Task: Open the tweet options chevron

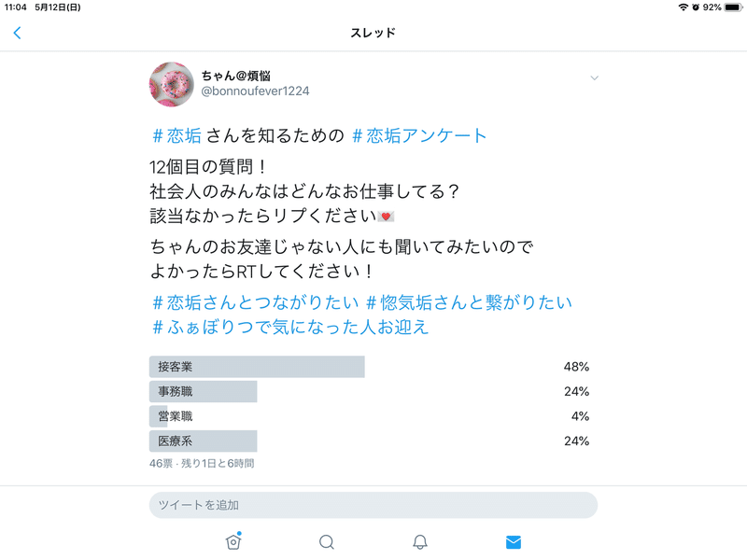Action: pos(595,78)
